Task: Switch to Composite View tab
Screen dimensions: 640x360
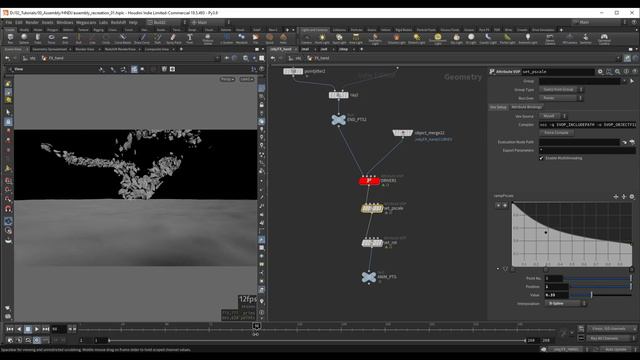Action: pos(156,49)
